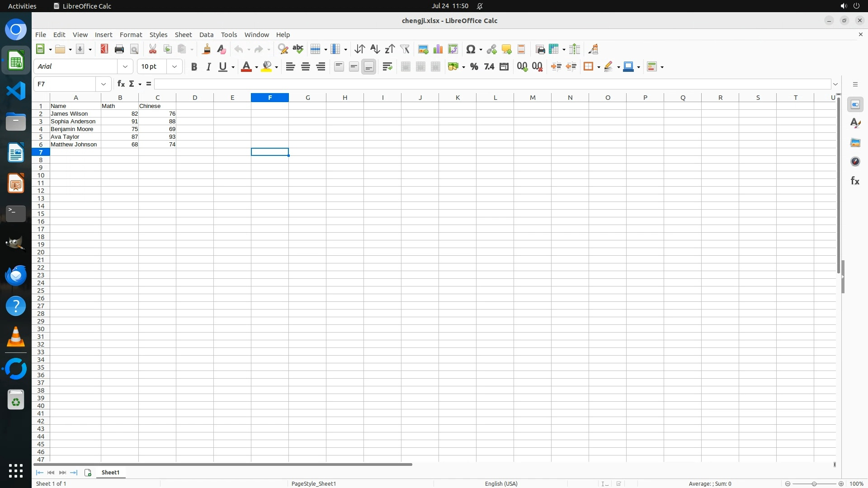Open the Navigator compass sidebar icon
This screenshot has height=488, width=868.
coord(855,162)
